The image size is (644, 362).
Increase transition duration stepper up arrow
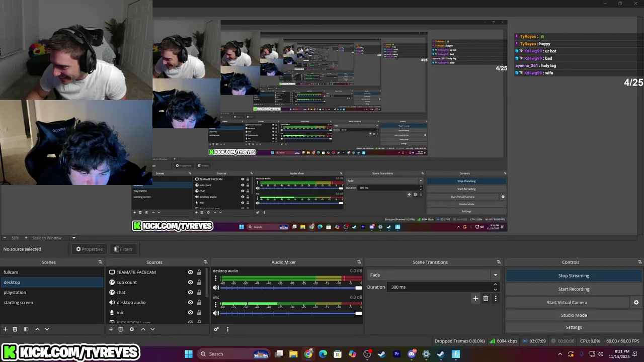[495, 285]
